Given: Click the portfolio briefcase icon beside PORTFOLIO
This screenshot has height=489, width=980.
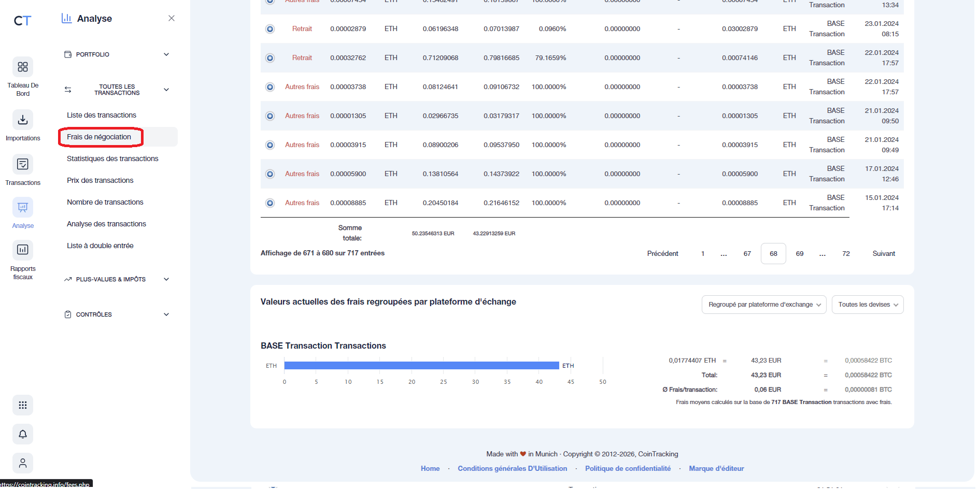Looking at the screenshot, I should pos(67,54).
